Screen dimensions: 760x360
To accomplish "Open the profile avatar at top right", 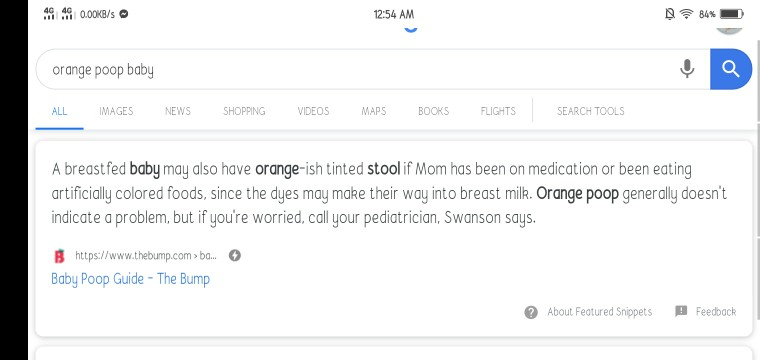I will click(729, 28).
